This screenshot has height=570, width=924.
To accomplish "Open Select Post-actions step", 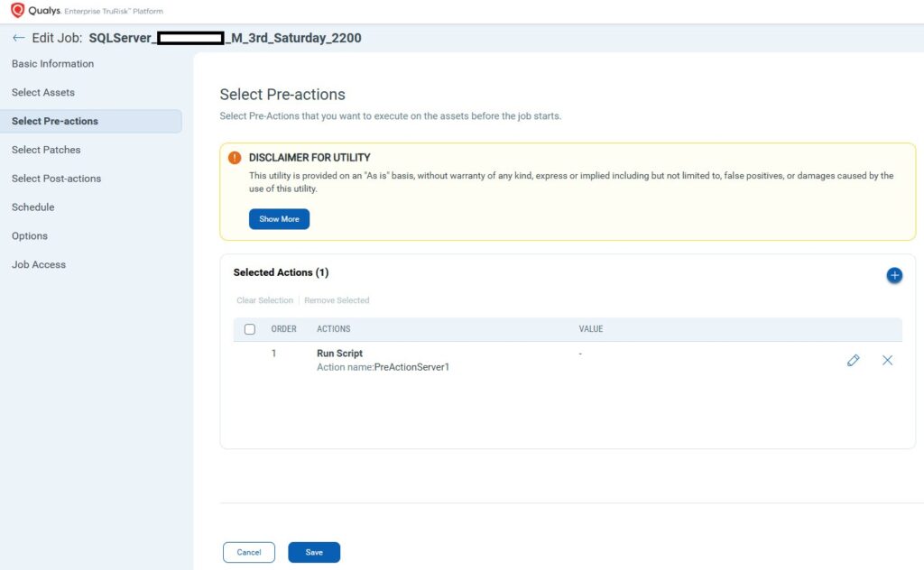I will [x=56, y=179].
